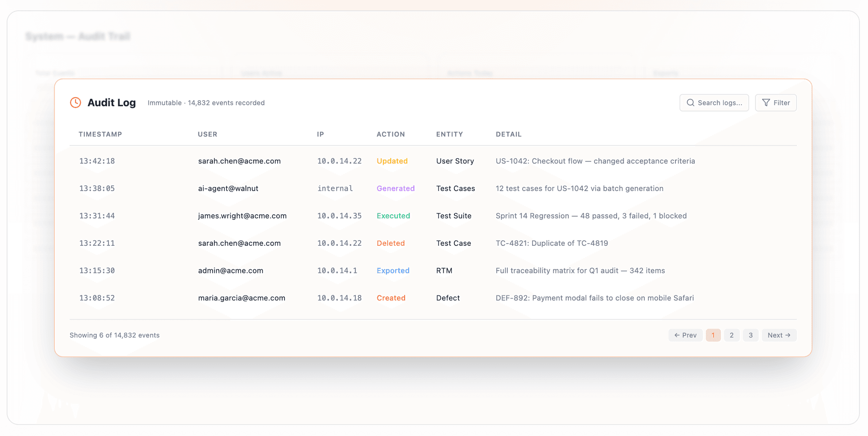Go to next page with Next
The width and height of the screenshot is (868, 436).
click(x=779, y=335)
